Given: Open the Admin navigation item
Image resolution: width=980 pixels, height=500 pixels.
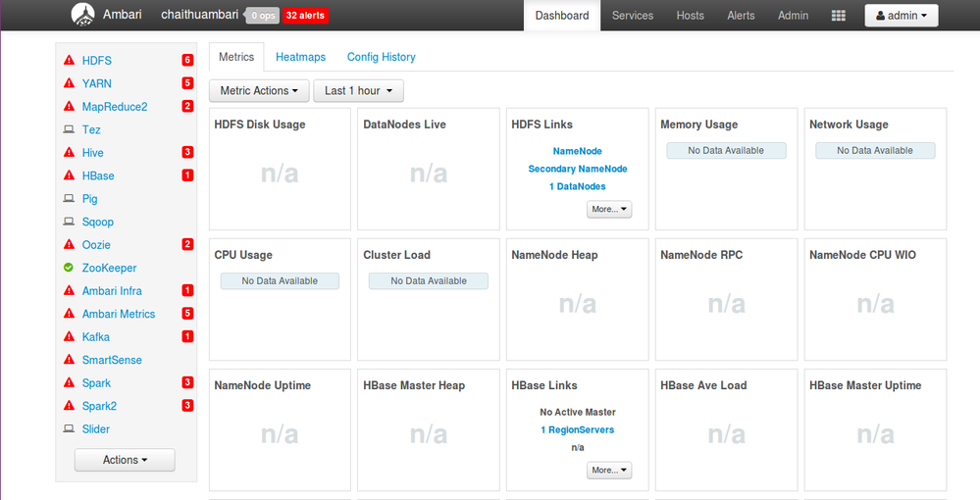Looking at the screenshot, I should (x=794, y=16).
